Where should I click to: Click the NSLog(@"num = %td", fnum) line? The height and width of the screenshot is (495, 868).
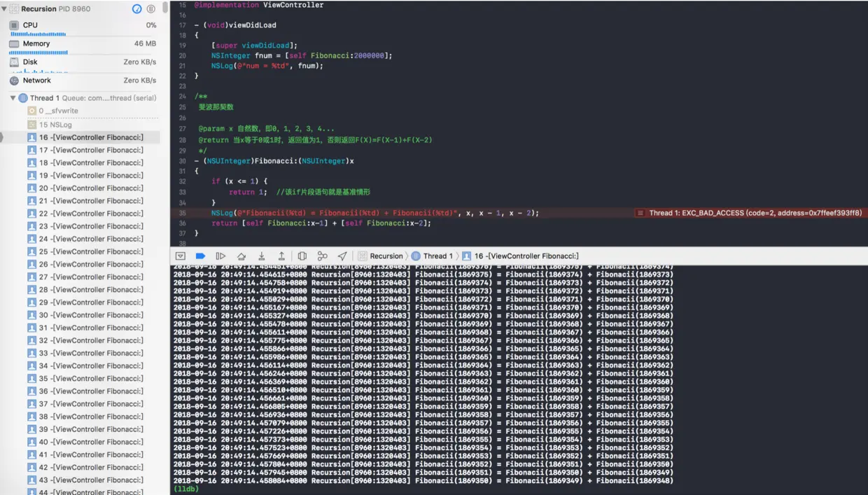coord(267,66)
